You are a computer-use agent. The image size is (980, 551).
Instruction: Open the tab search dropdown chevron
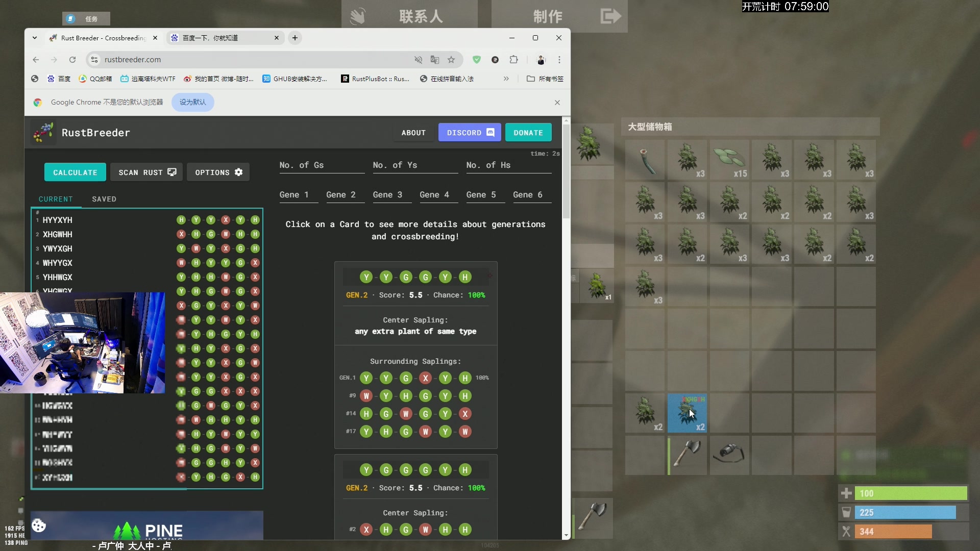coord(34,38)
